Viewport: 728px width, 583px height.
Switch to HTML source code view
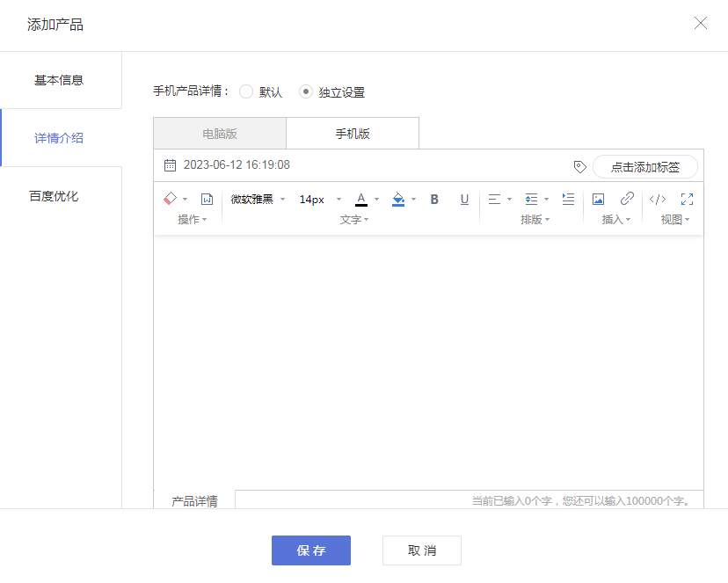(x=658, y=199)
